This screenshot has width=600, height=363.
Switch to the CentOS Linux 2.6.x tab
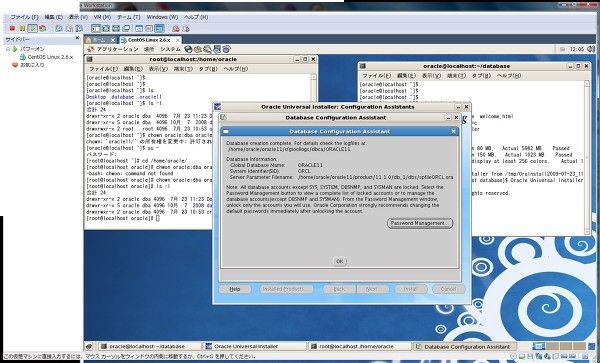coord(150,40)
